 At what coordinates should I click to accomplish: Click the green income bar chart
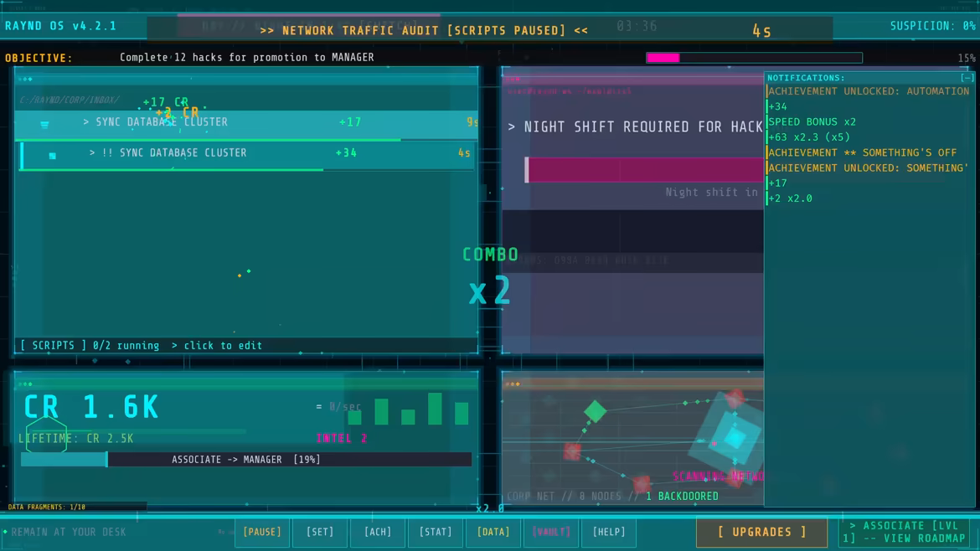click(408, 409)
